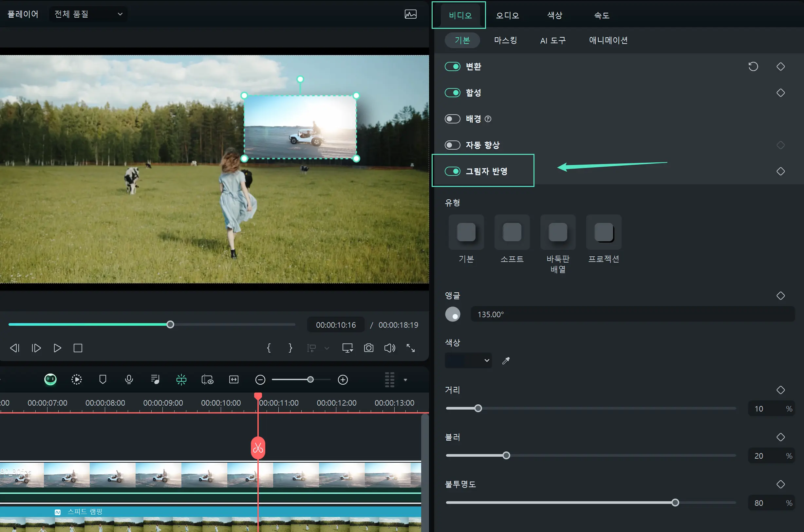Click the render preview icon in the timeline toolbar
Image resolution: width=804 pixels, height=532 pixels.
point(77,379)
